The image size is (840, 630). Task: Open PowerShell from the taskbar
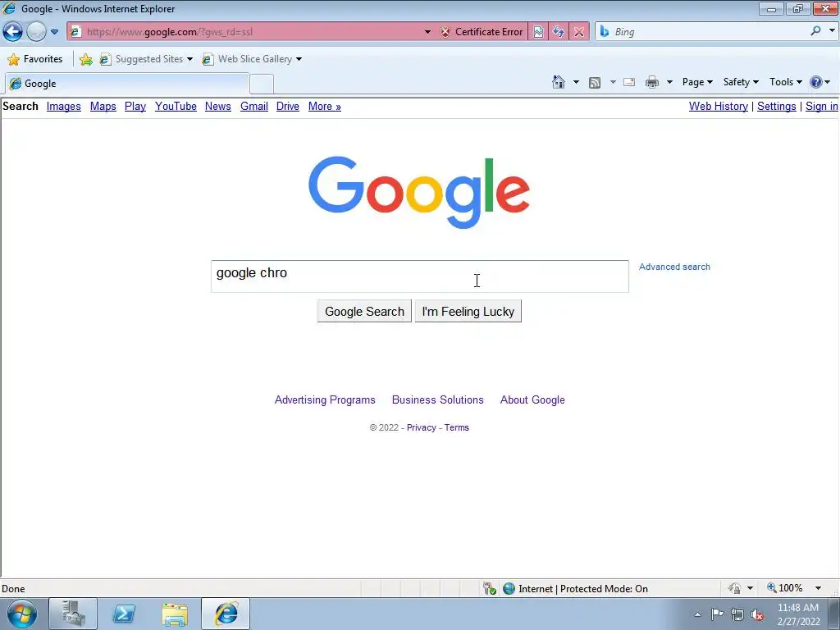click(124, 614)
